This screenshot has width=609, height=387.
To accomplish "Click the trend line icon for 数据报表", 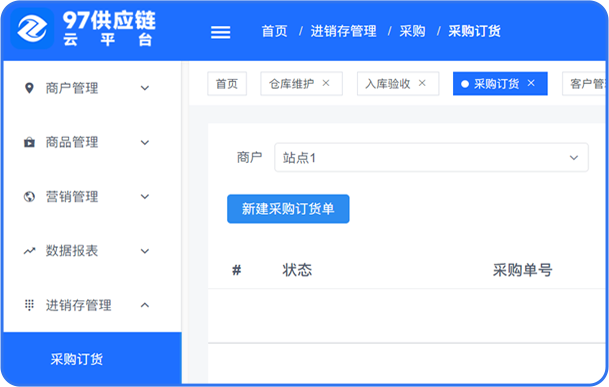I will [x=29, y=251].
